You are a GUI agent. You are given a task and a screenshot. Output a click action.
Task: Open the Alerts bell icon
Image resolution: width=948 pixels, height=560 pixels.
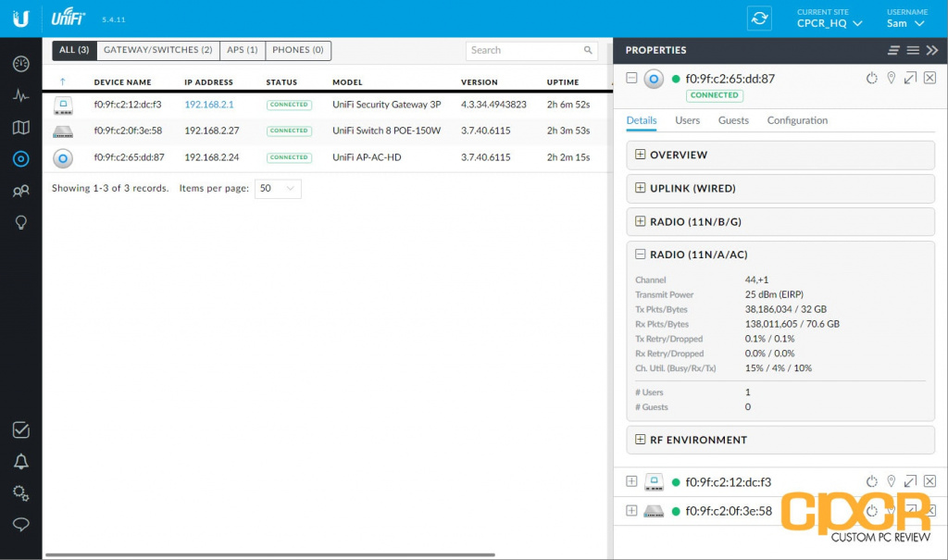[x=20, y=462]
